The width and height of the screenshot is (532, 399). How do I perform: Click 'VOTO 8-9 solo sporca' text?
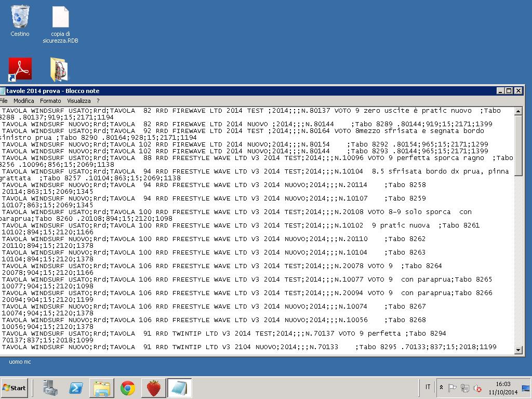click(x=409, y=212)
